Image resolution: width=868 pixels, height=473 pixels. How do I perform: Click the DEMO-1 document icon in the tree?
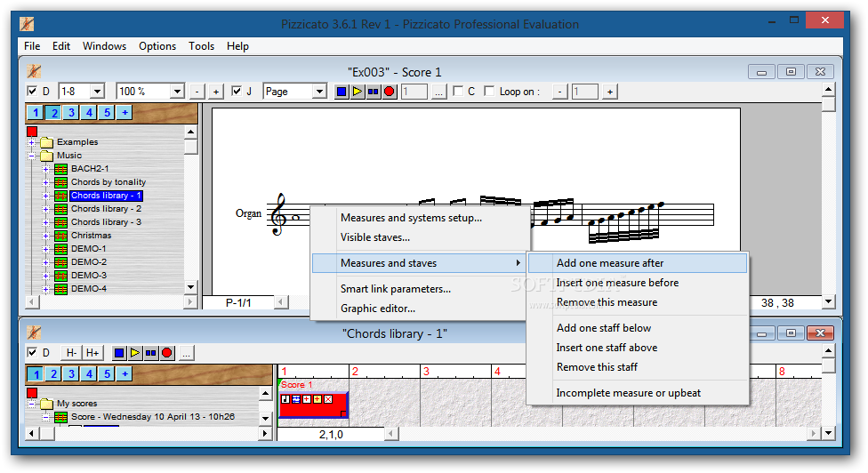[x=60, y=248]
